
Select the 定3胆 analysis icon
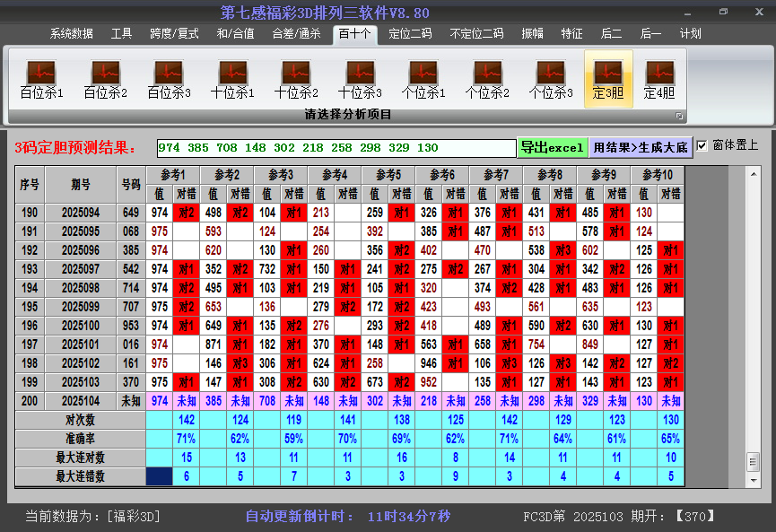pyautogui.click(x=608, y=79)
